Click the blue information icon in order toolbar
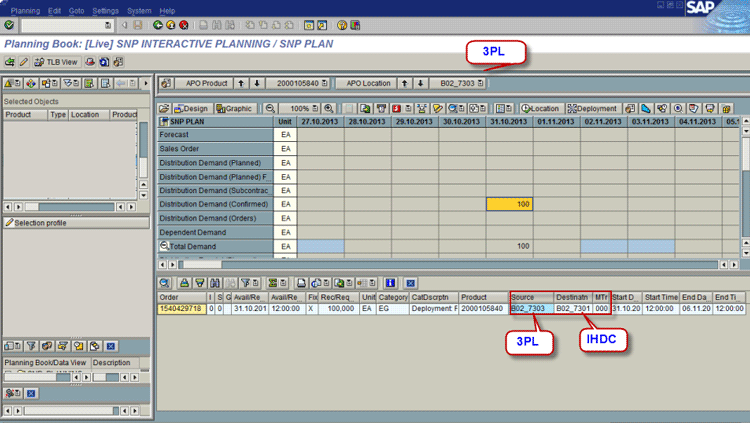 (390, 283)
